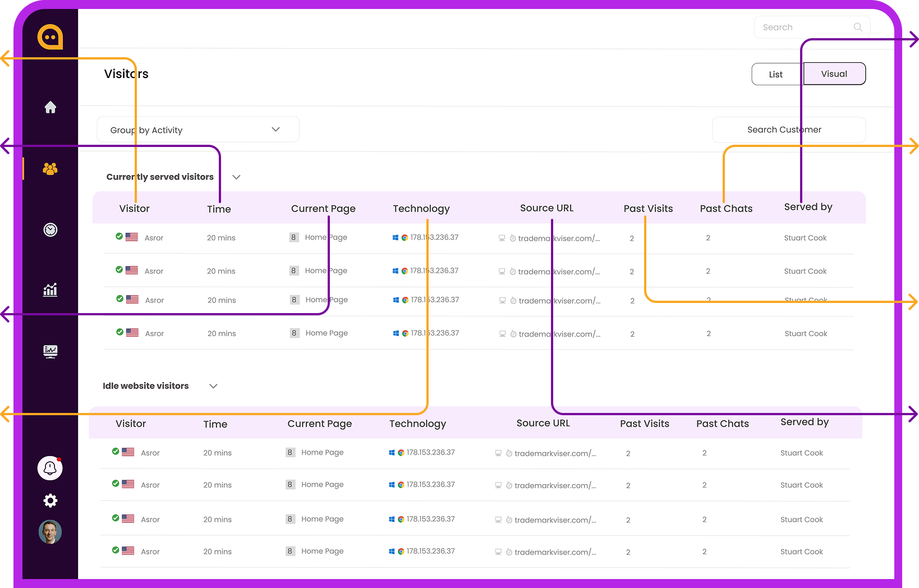This screenshot has width=919, height=588.
Task: Open the Group by Activity dropdown
Action: point(198,129)
